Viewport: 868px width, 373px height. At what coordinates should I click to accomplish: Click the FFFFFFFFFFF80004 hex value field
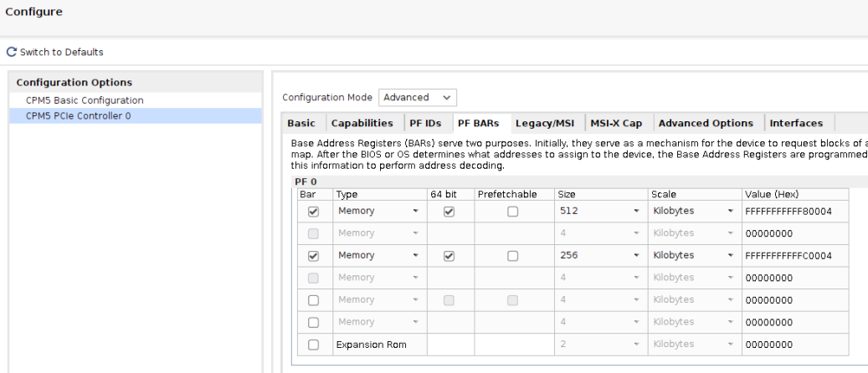click(793, 212)
